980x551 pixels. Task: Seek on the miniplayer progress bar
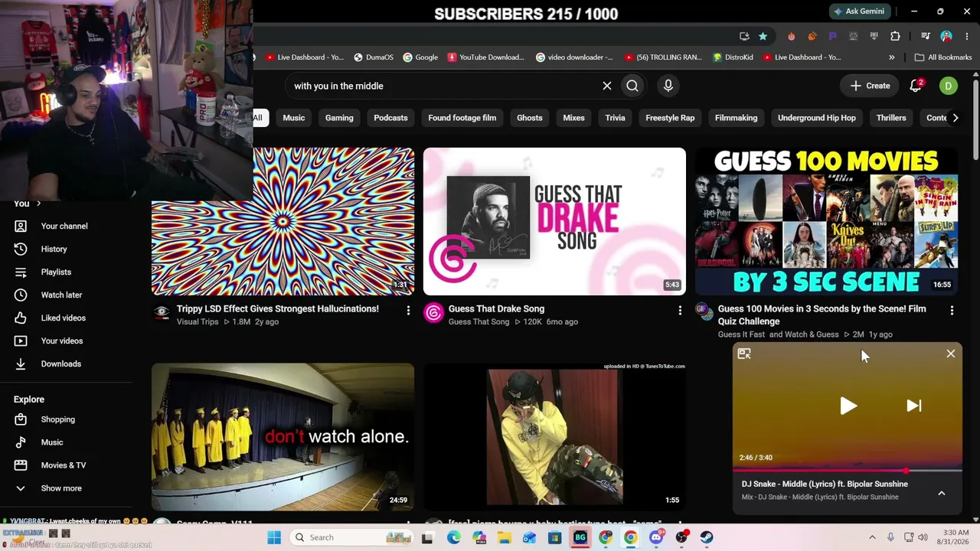click(848, 471)
